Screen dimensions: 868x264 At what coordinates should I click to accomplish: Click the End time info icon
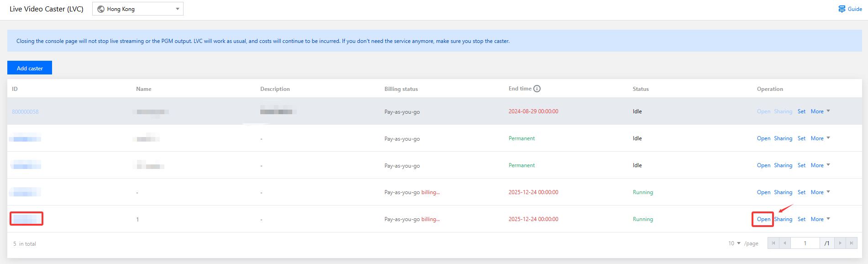tap(537, 89)
